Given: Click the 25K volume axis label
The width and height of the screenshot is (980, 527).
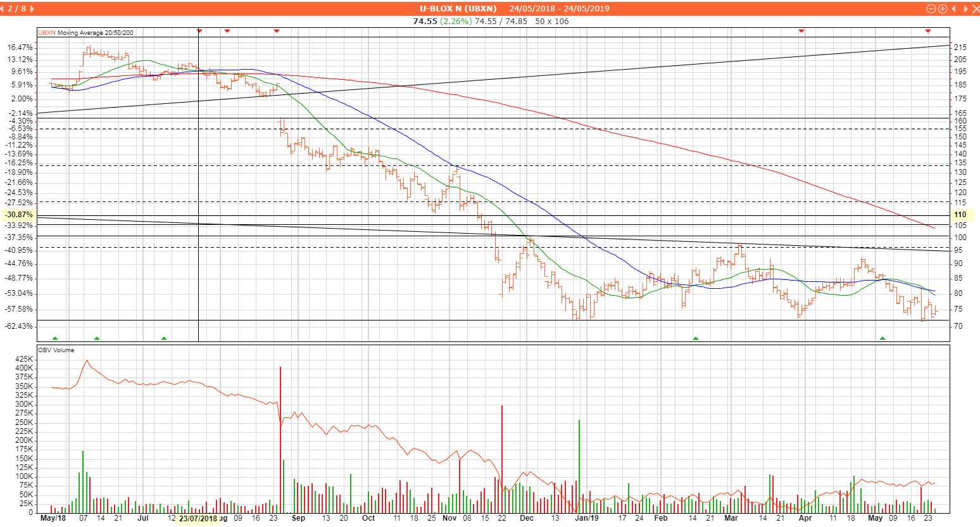Looking at the screenshot, I should coord(25,504).
